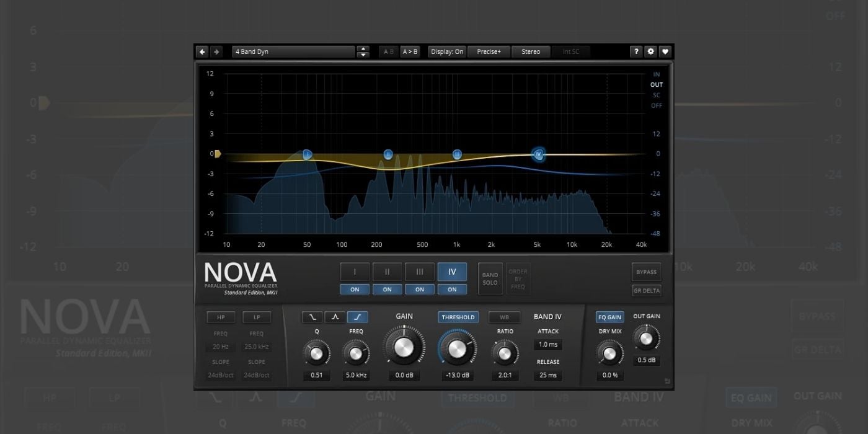Select the band IV tab

point(452,272)
